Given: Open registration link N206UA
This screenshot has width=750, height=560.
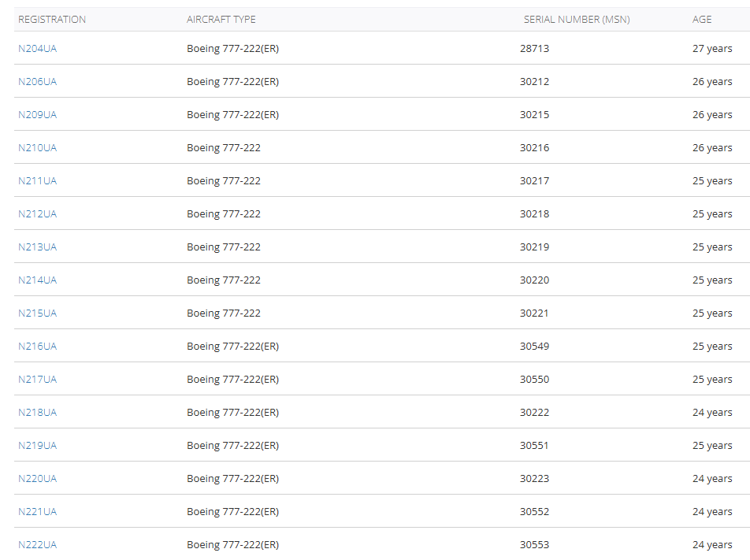Looking at the screenshot, I should (37, 81).
